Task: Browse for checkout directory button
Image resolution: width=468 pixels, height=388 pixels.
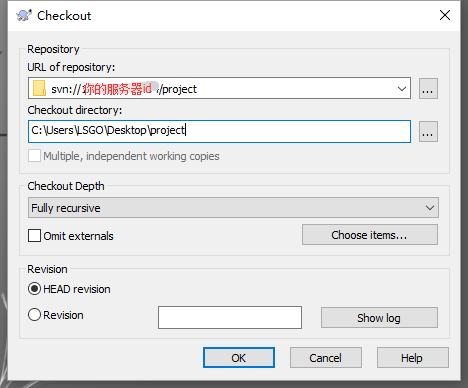Action: (x=428, y=131)
